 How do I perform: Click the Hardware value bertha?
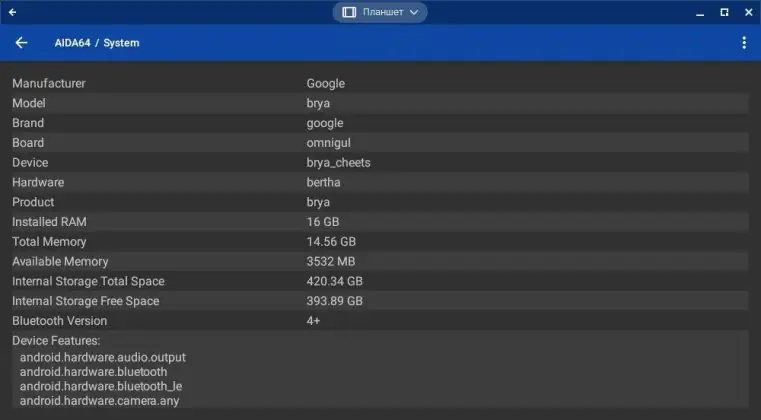pos(323,182)
